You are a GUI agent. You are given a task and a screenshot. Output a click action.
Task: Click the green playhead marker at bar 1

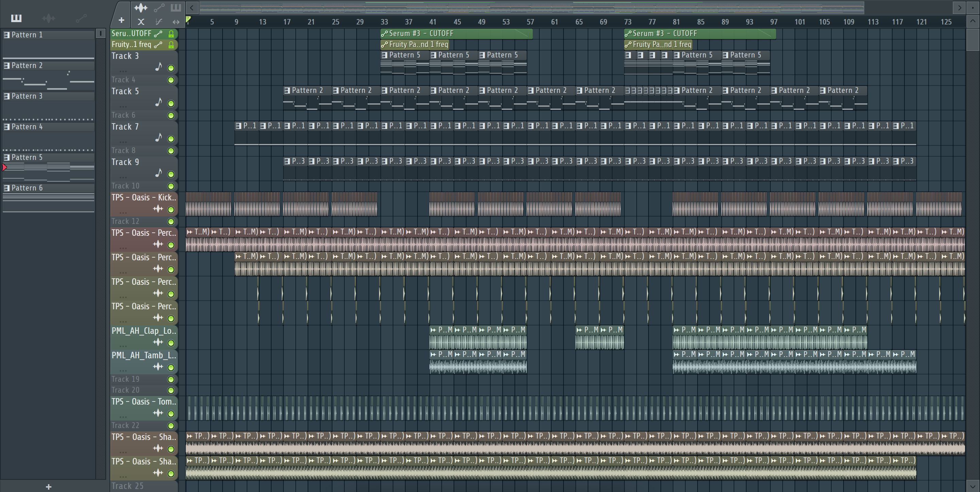click(188, 19)
